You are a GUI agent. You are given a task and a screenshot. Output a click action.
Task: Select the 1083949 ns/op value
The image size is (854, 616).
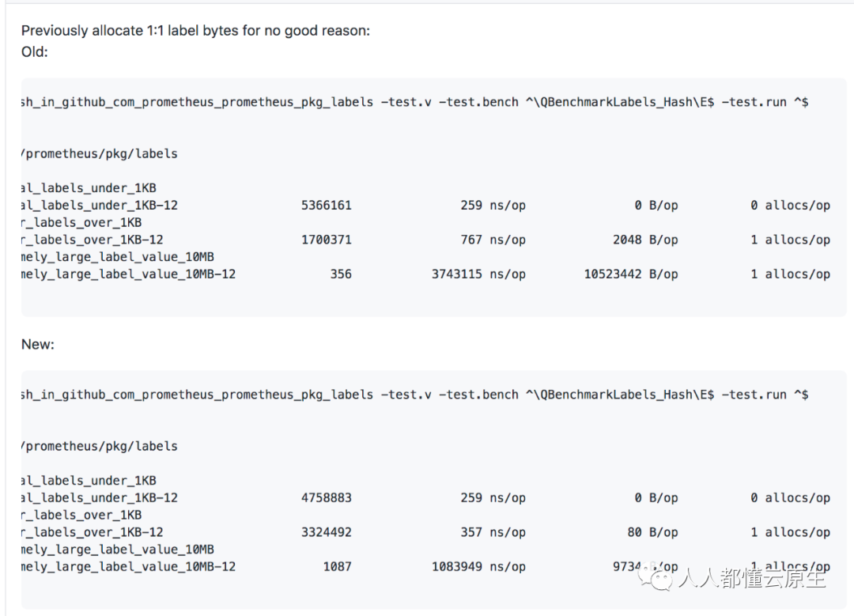478,567
